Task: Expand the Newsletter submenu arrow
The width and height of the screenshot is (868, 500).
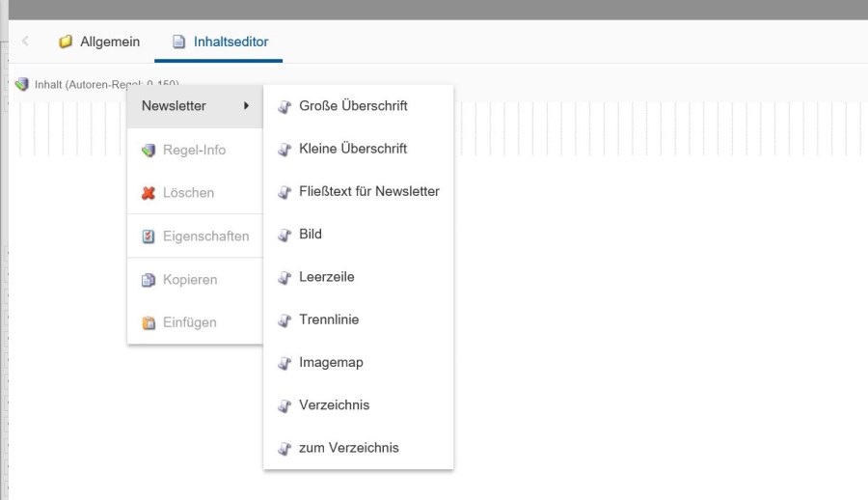Action: tap(247, 106)
